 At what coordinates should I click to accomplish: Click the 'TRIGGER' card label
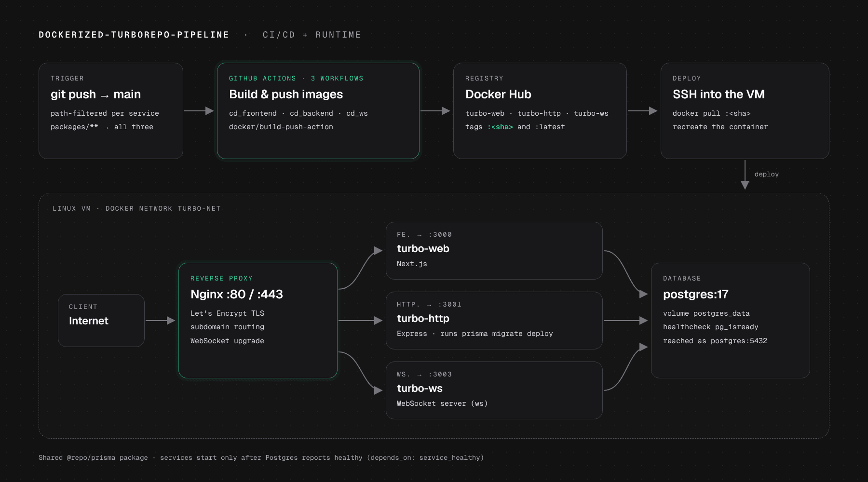click(67, 79)
